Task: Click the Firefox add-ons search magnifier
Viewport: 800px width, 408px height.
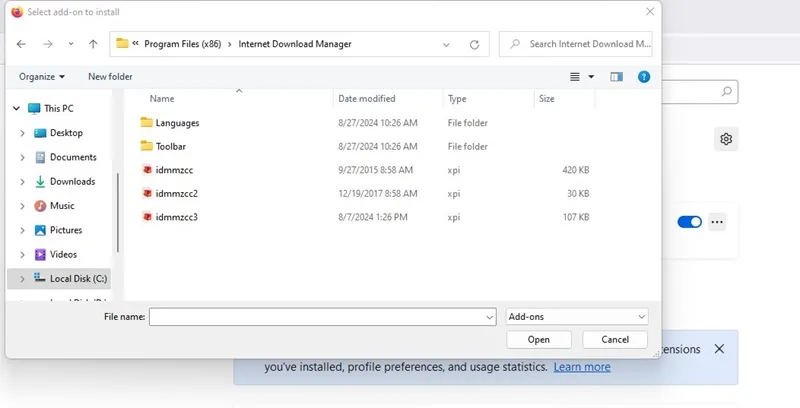Action: click(x=727, y=92)
